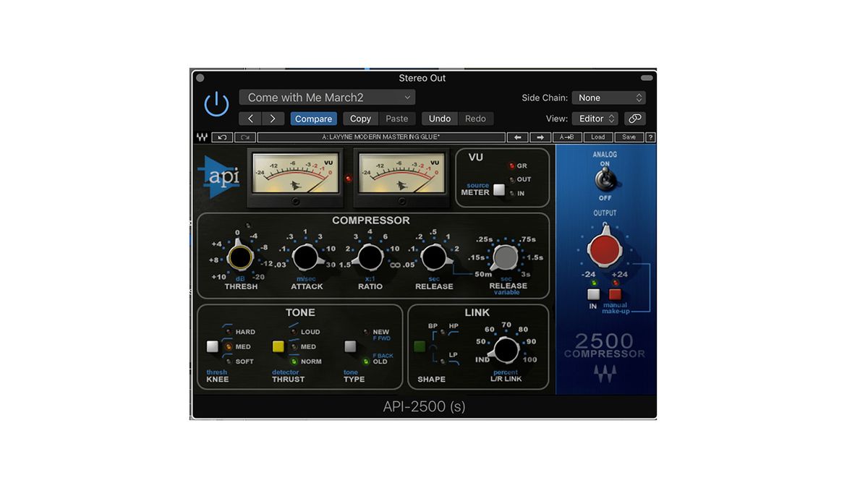Click the percent L/R LINK knob
This screenshot has height=488, width=868.
pos(506,350)
